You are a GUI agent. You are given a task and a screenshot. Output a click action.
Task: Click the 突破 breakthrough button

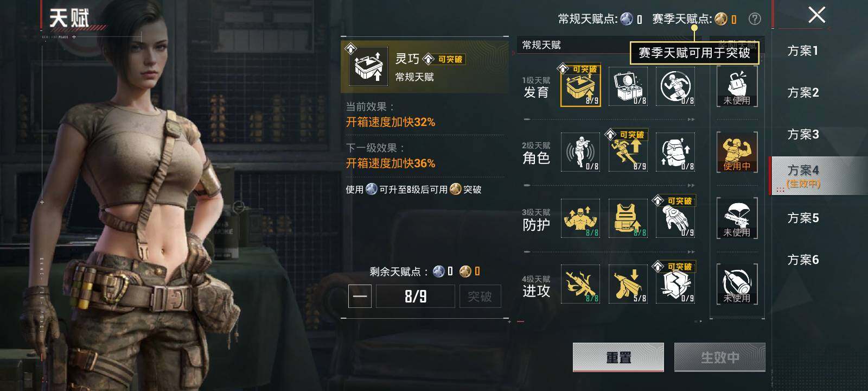(480, 297)
